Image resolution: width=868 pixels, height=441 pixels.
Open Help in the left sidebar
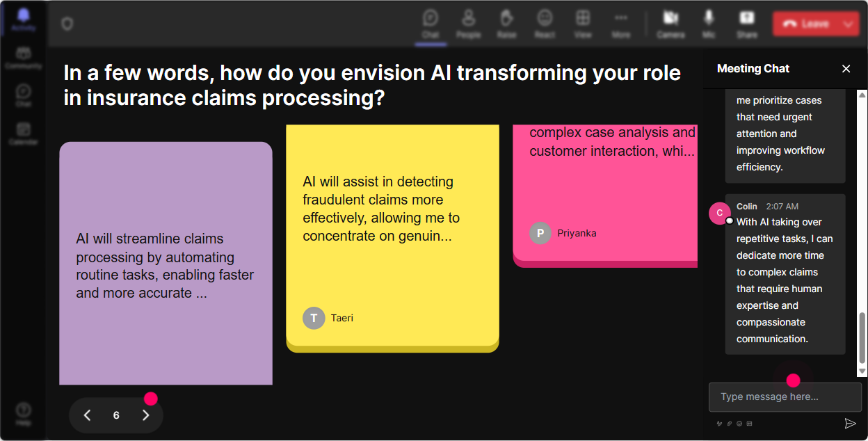24,413
